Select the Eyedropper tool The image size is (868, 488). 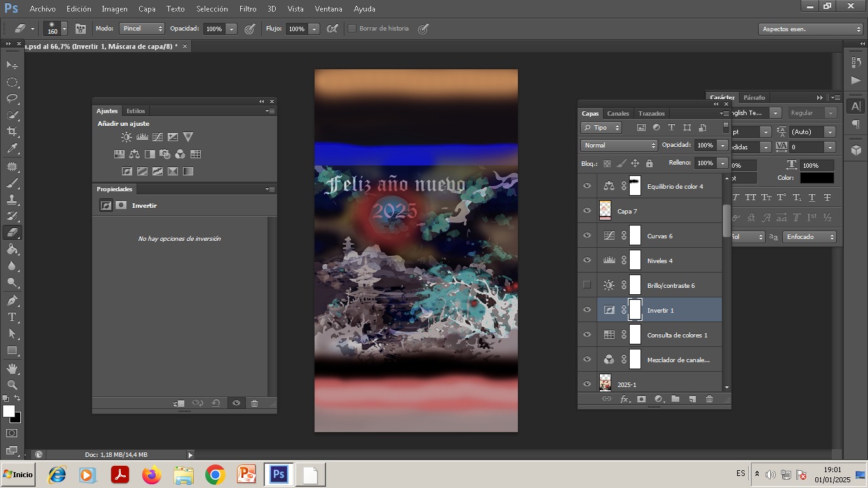point(12,149)
